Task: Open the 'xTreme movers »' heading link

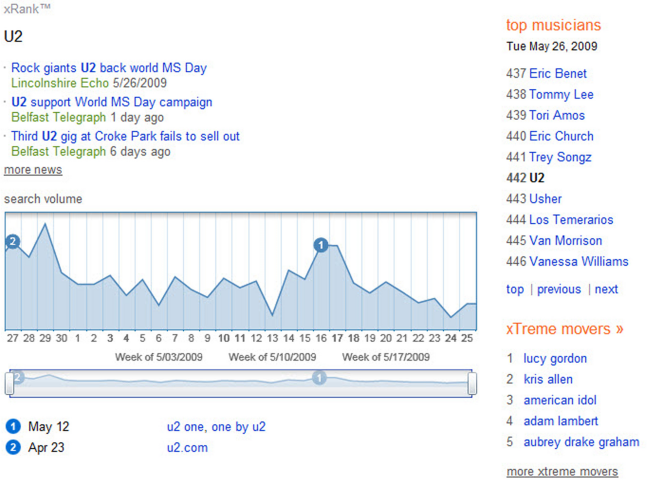Action: pos(564,329)
